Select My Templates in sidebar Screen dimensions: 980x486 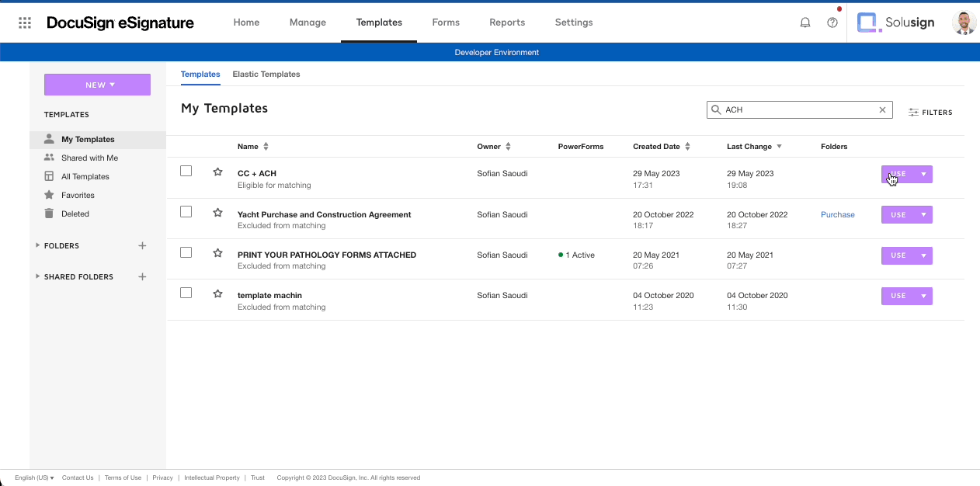pos(97,140)
